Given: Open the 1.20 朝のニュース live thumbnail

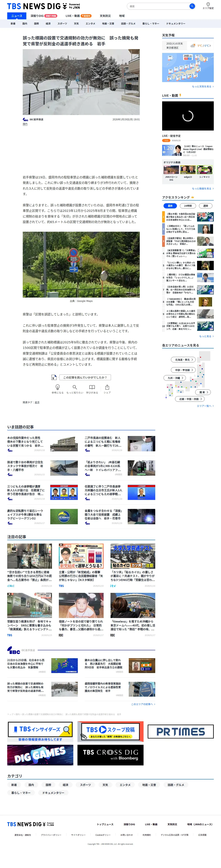Looking at the screenshot, I should click(172, 150).
